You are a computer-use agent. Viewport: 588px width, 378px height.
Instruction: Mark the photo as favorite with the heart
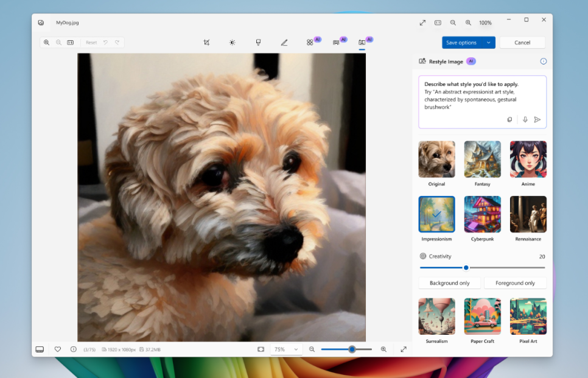(57, 349)
